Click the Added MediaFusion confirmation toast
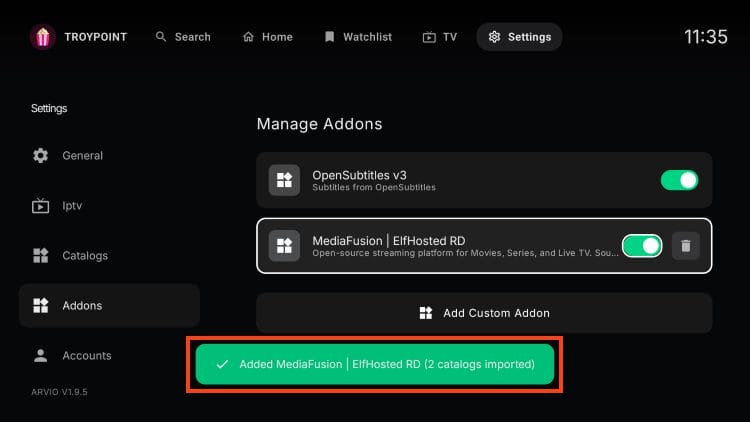Screen dimensions: 750x422 coord(375,364)
